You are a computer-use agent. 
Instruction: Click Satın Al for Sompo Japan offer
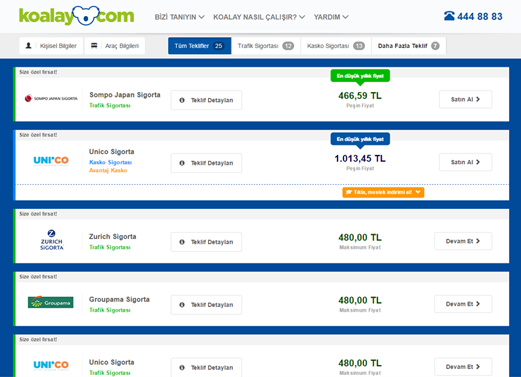465,99
